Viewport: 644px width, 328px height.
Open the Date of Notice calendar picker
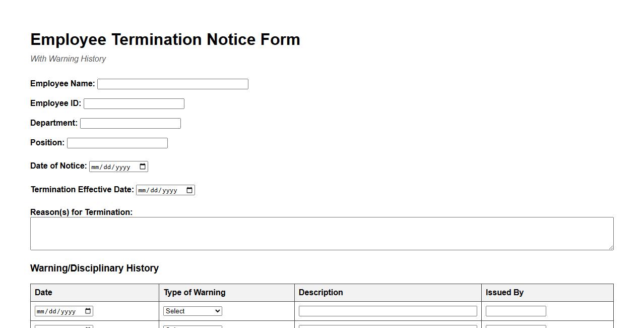(x=143, y=166)
